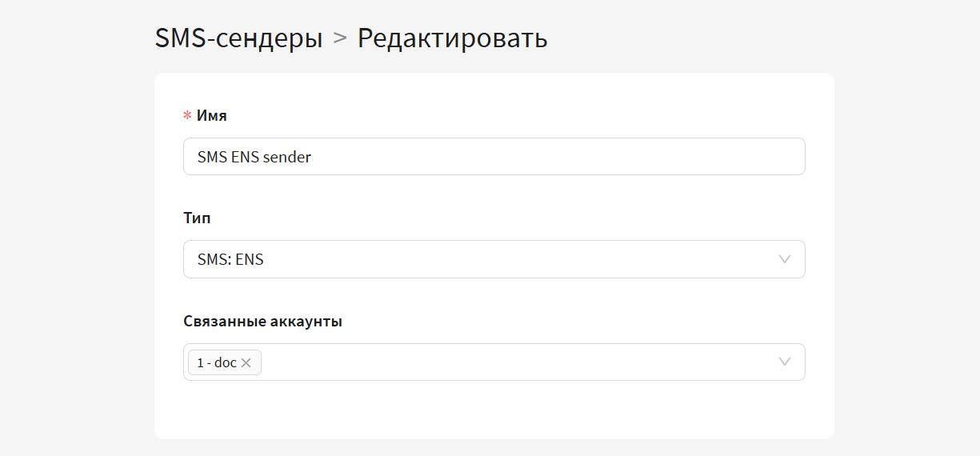The height and width of the screenshot is (456, 980).
Task: Click the Связанные аккаунты label
Action: click(262, 322)
